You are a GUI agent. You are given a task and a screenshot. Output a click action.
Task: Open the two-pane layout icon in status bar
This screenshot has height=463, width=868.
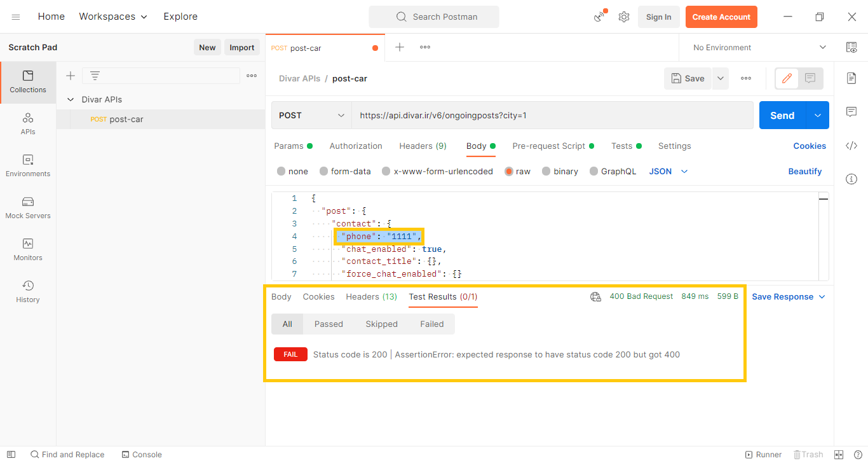pos(839,454)
